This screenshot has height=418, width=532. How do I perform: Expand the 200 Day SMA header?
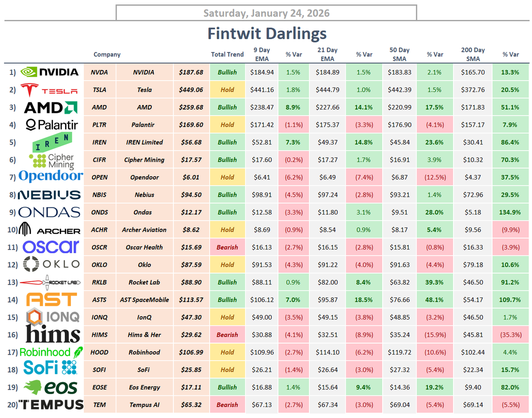tap(473, 54)
